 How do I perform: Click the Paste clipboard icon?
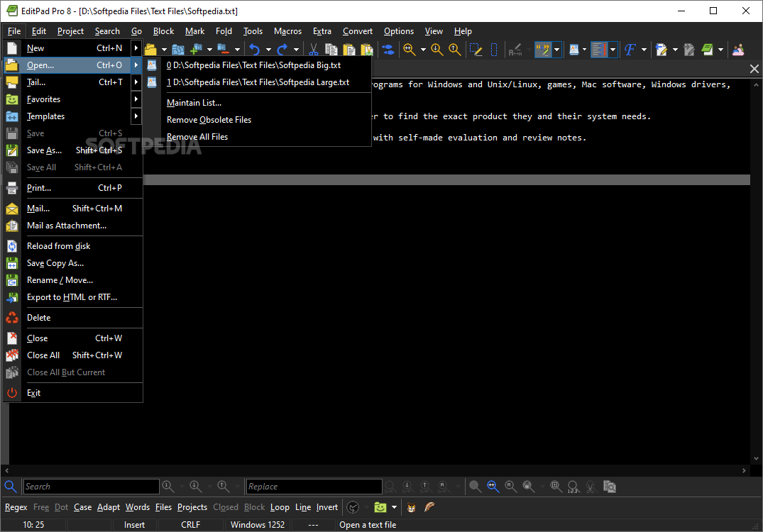(349, 49)
